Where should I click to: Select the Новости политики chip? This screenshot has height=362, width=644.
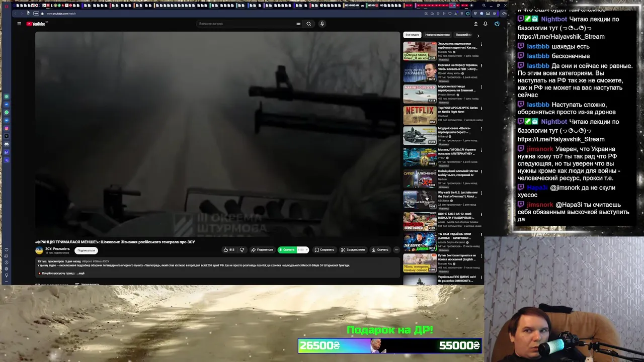[437, 35]
